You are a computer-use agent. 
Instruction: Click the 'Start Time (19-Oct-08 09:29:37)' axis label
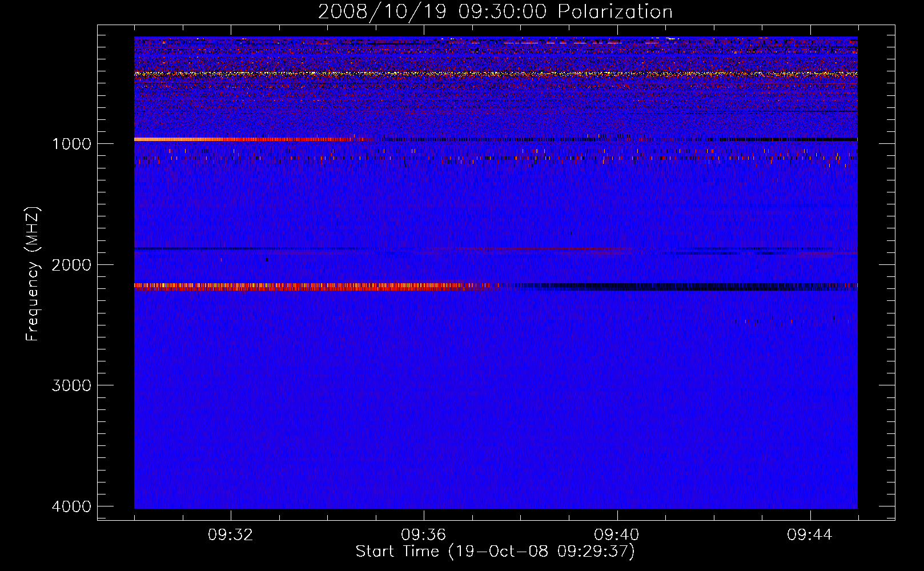click(x=495, y=552)
